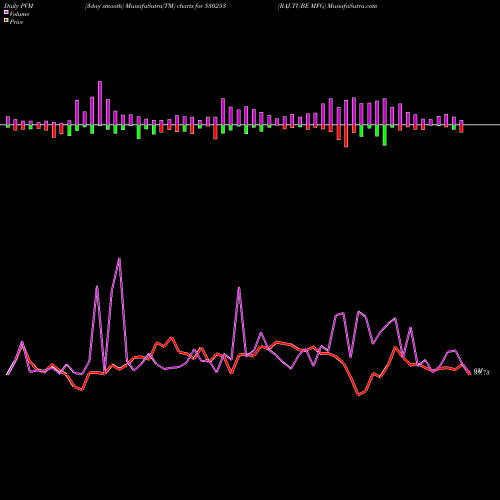Viewport: 500px width, 500px height.
Task: Click the highest peak of the magenta volume line
Action: point(119,259)
